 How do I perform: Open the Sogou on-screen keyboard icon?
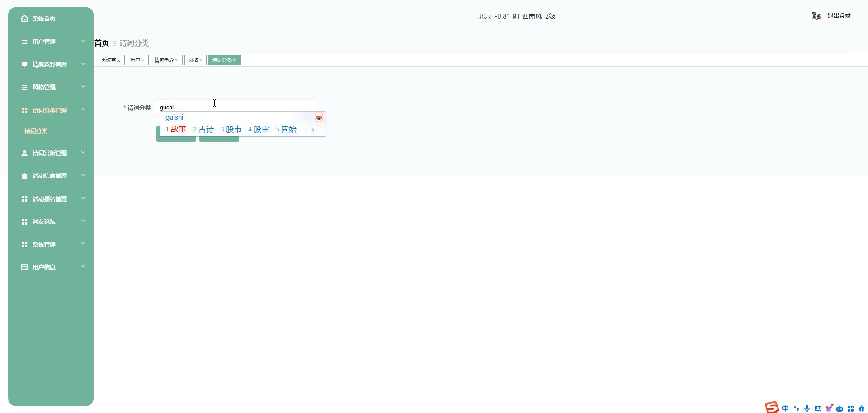coord(819,408)
